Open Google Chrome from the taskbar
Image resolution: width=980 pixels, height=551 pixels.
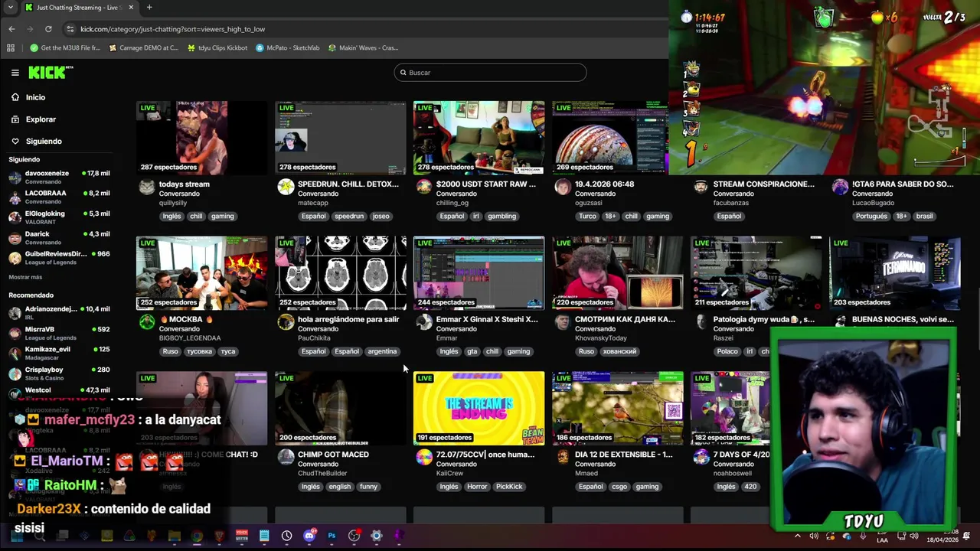tap(197, 536)
